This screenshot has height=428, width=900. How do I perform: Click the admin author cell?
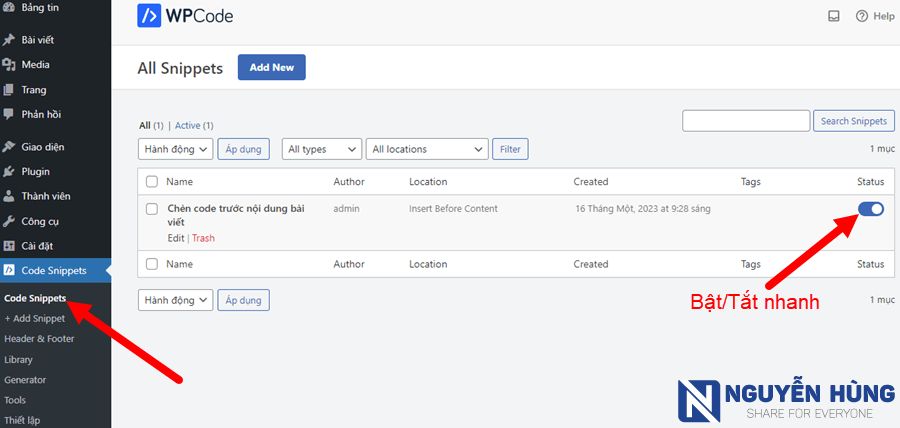coord(346,209)
